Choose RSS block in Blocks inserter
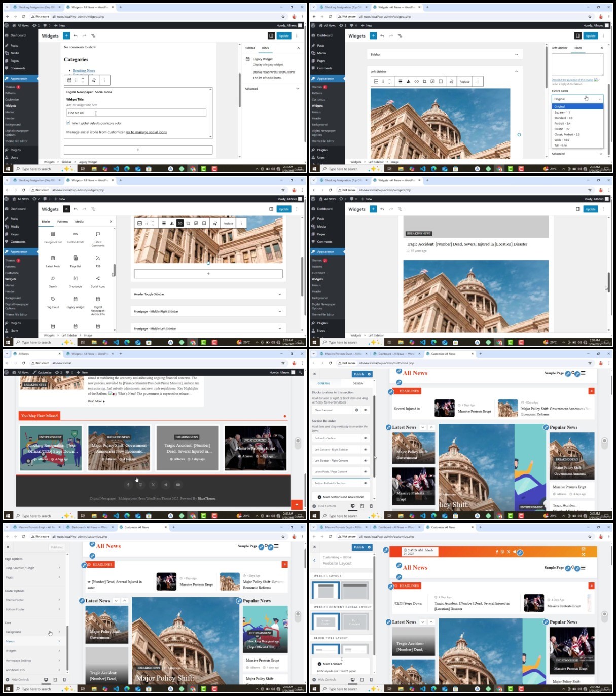616x696 pixels. [x=98, y=261]
